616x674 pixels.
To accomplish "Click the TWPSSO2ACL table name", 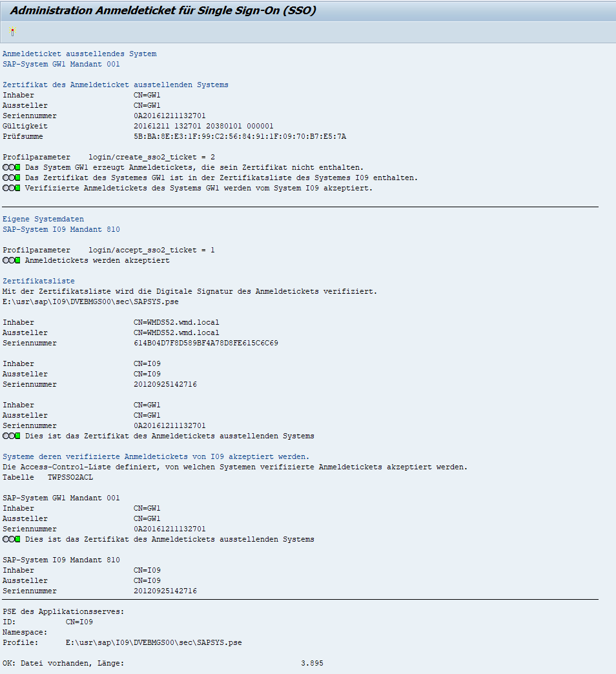I will [x=70, y=478].
